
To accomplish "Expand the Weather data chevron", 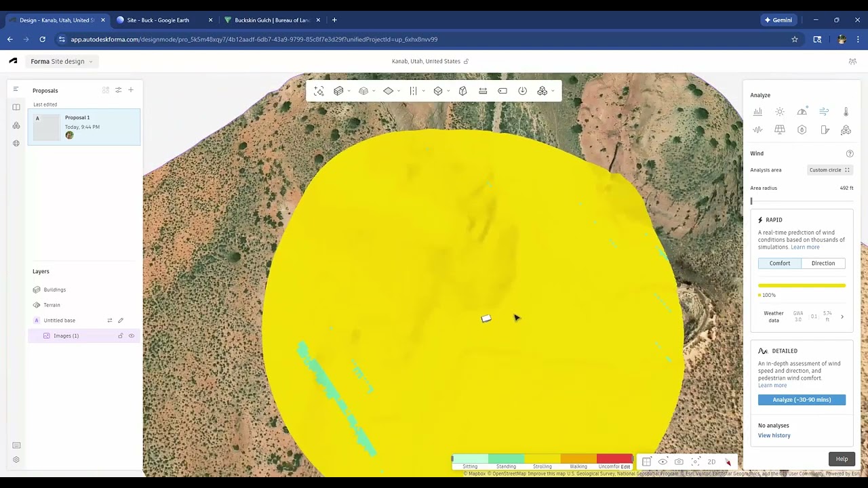I will 842,317.
